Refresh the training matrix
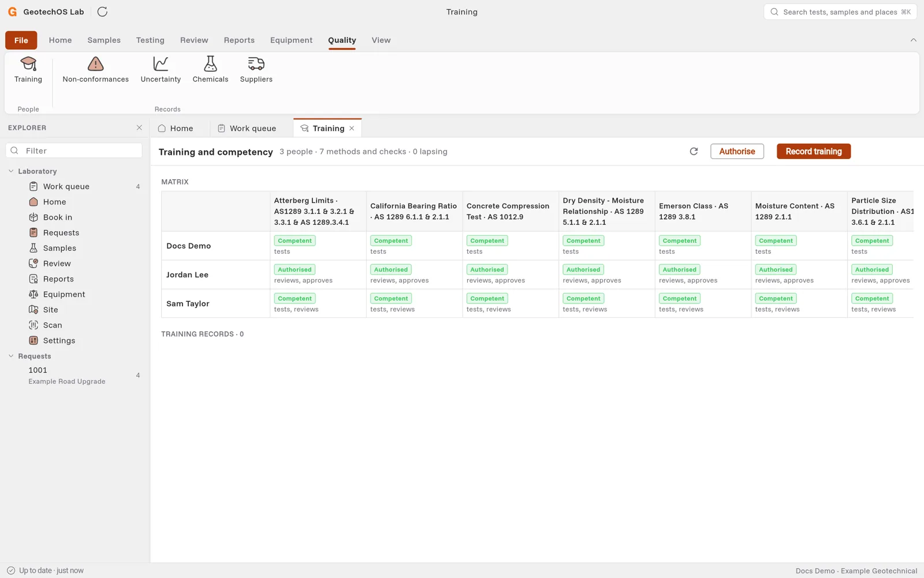This screenshot has height=578, width=924. (x=694, y=151)
